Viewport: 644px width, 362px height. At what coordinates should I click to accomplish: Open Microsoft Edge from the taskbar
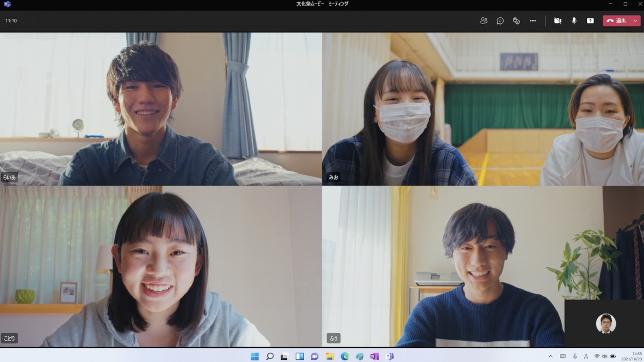click(345, 356)
